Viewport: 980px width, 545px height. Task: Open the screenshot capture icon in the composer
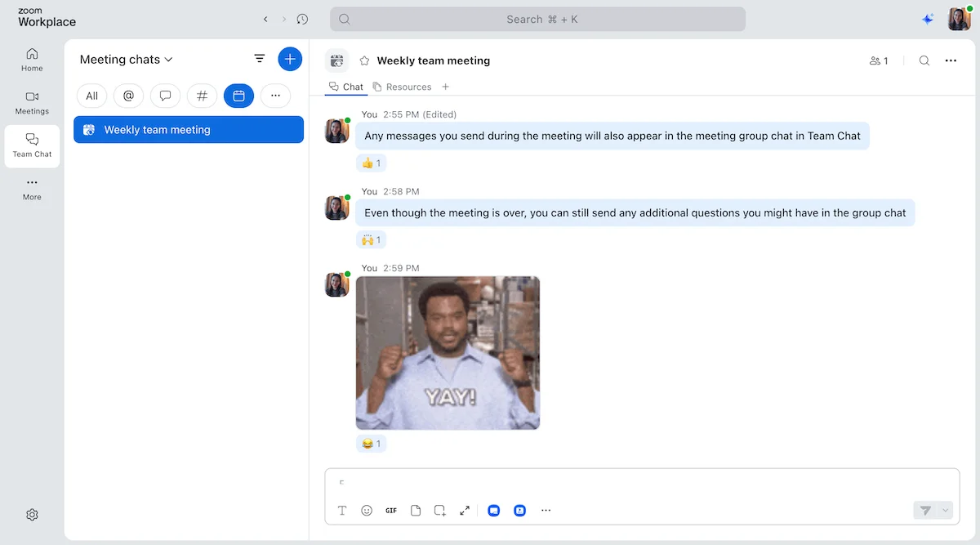click(x=440, y=510)
